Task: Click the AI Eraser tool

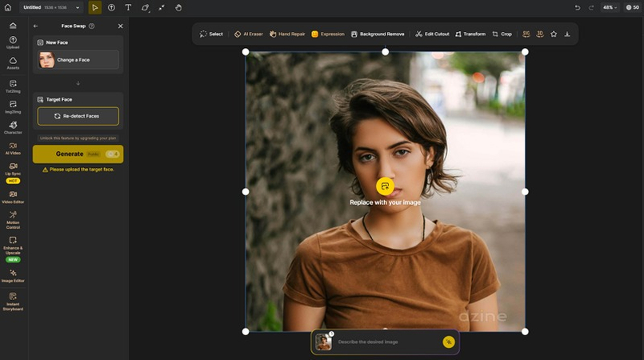Action: pos(248,34)
